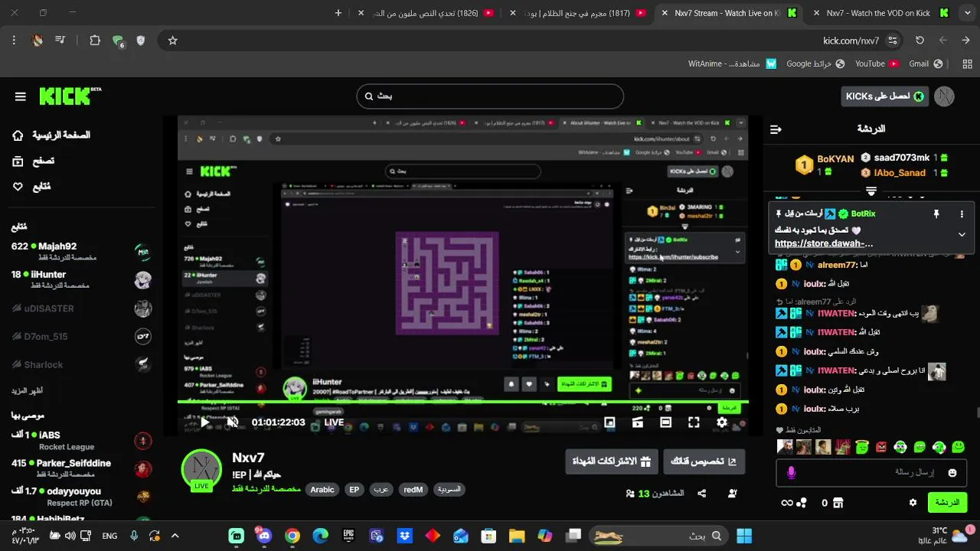
Task: Open odayyouyou Respect RP channel
Action: (x=82, y=497)
